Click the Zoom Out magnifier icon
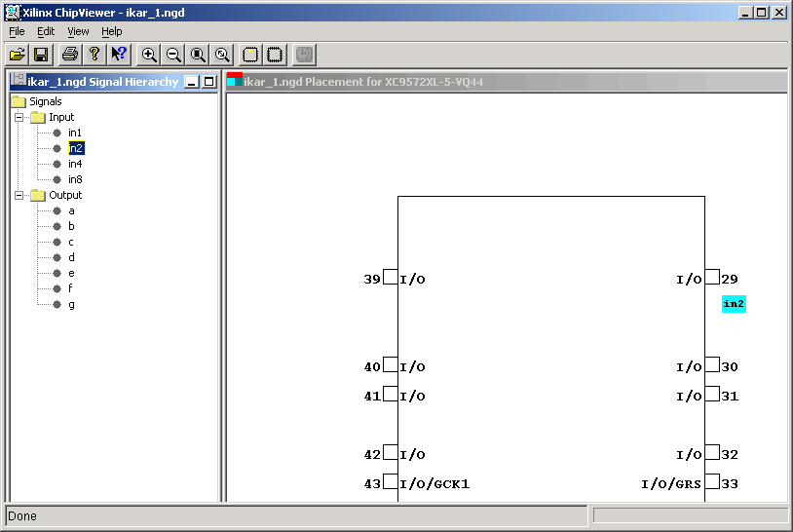Image resolution: width=793 pixels, height=532 pixels. pos(173,55)
